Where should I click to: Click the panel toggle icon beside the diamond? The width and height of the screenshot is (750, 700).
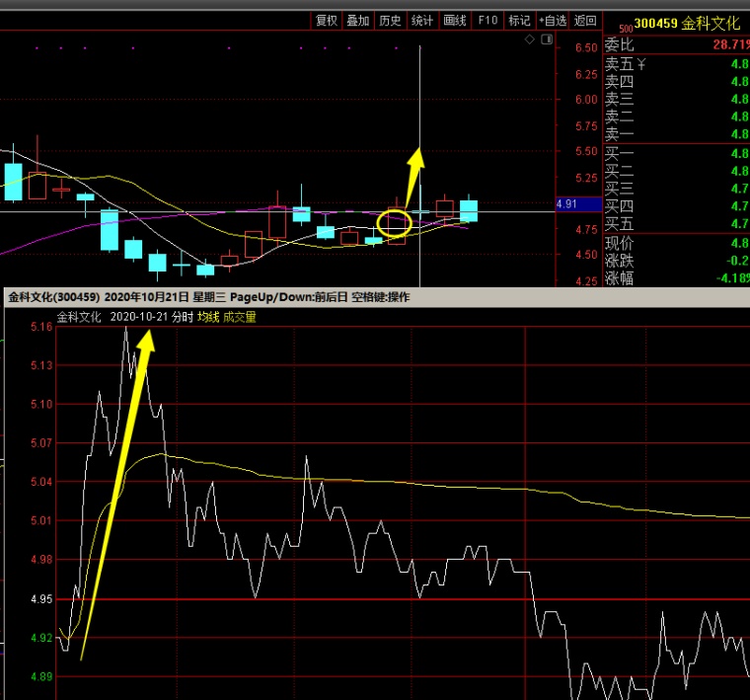tap(544, 39)
